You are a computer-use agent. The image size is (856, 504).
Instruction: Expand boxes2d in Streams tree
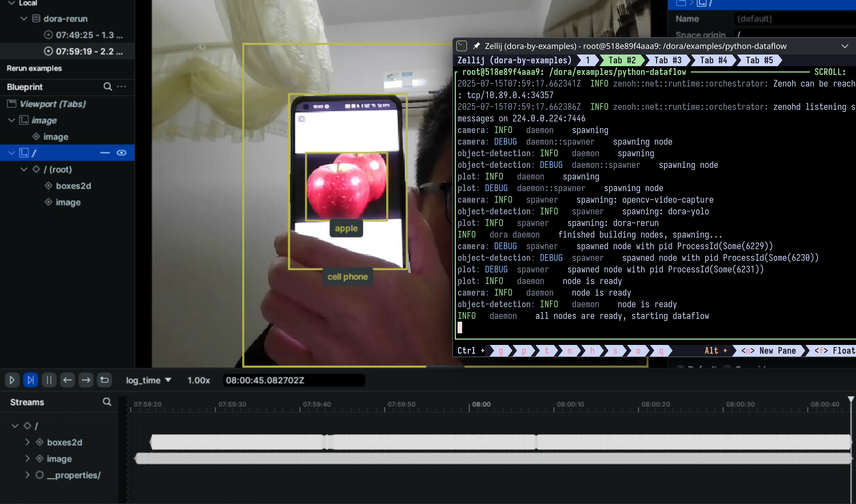pyautogui.click(x=27, y=442)
